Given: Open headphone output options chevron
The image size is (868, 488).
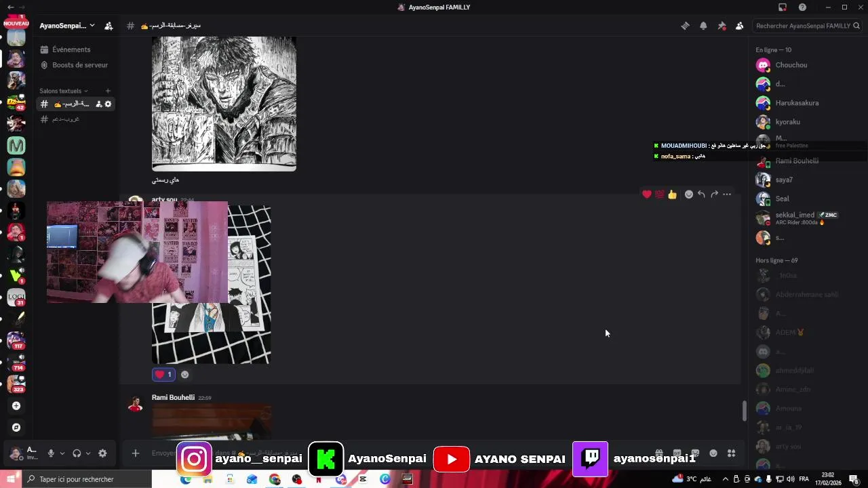Looking at the screenshot, I should (88, 453).
